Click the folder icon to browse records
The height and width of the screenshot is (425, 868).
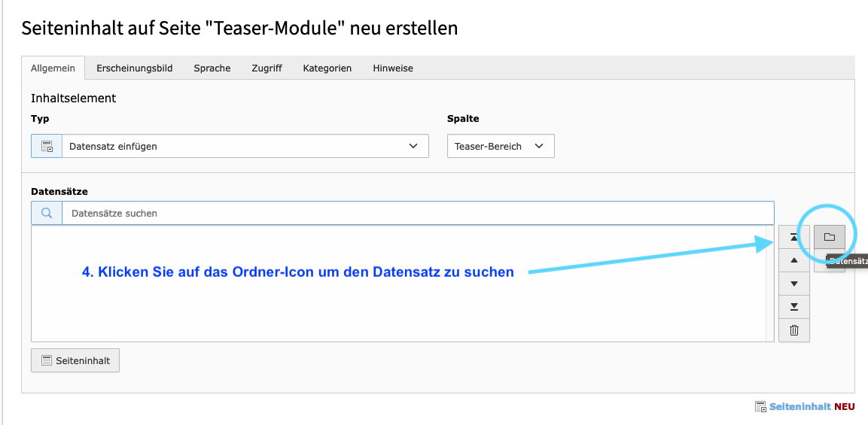click(829, 237)
